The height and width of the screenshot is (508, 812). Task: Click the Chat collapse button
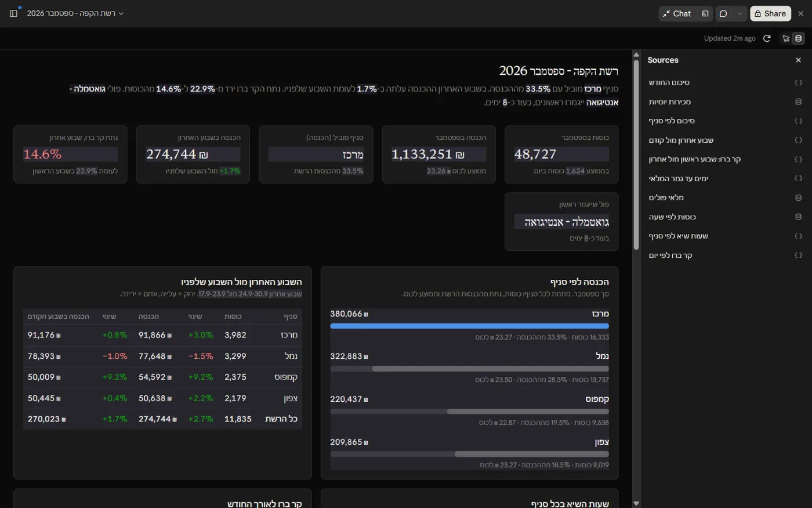click(x=677, y=13)
